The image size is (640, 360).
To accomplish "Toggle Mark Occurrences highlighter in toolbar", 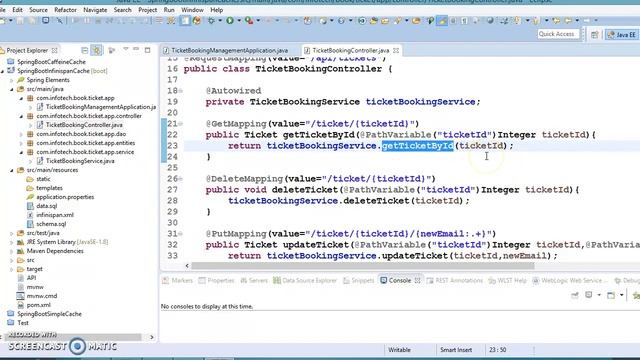I will (442, 20).
